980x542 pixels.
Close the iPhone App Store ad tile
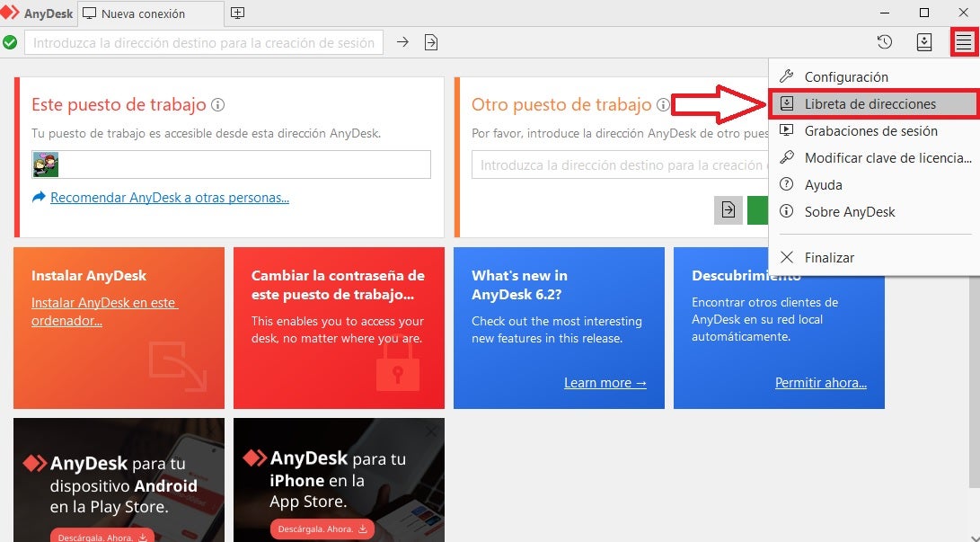430,431
